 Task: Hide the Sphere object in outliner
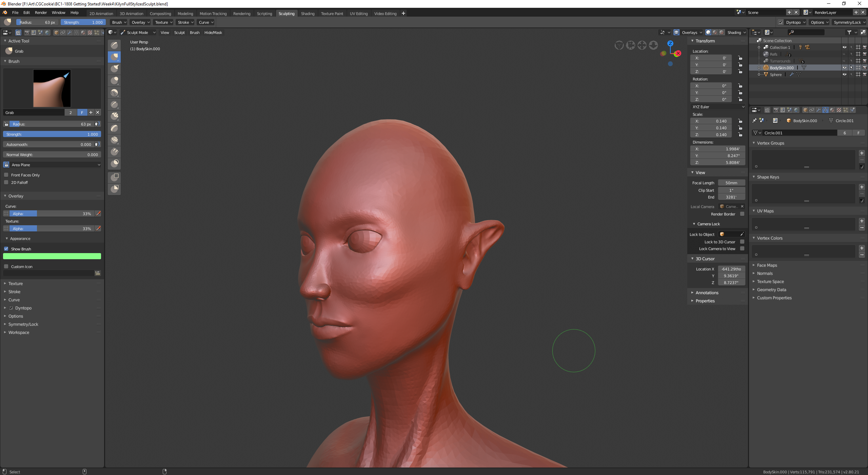point(844,74)
